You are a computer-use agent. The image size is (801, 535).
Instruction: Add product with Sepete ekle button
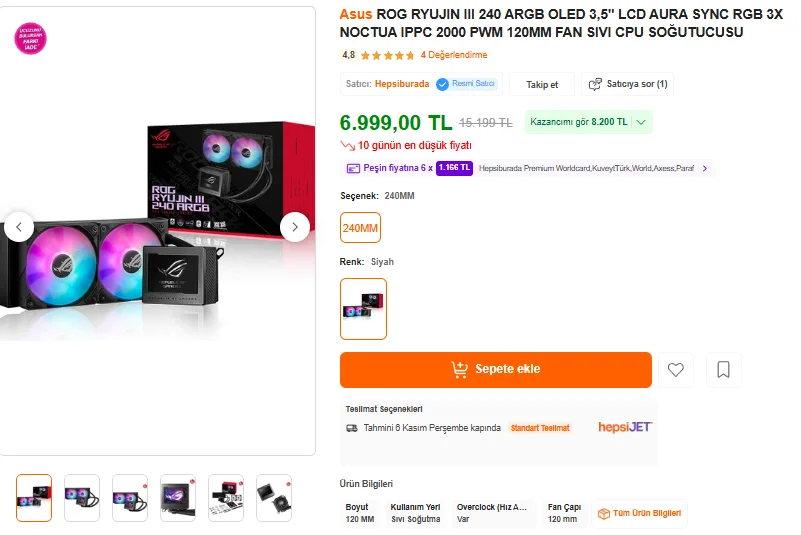click(x=496, y=370)
